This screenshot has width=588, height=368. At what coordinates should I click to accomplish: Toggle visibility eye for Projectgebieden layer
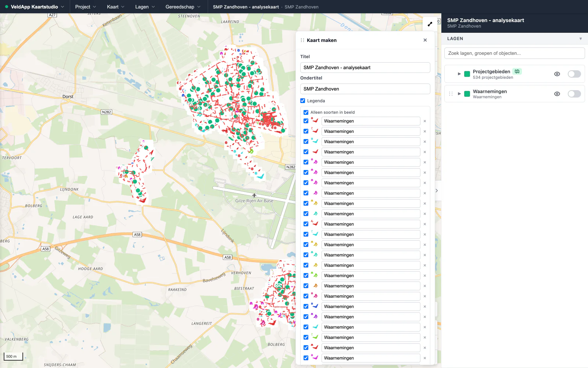coord(557,74)
